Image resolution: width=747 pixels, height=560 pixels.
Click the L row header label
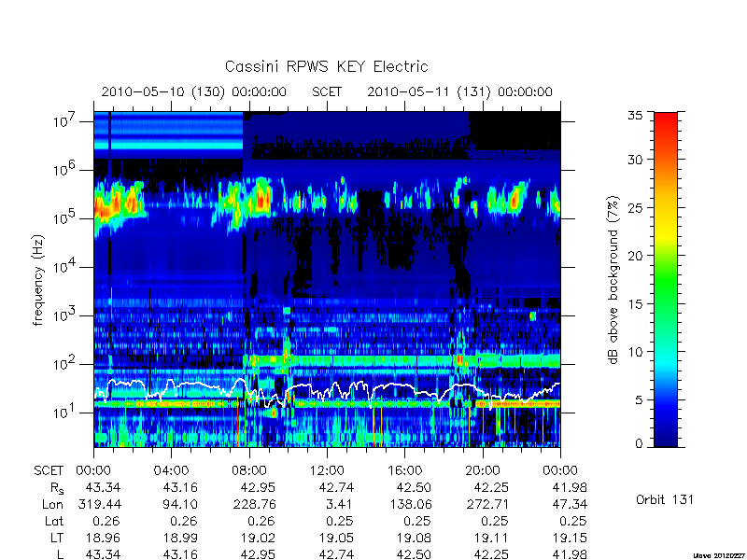(60, 554)
